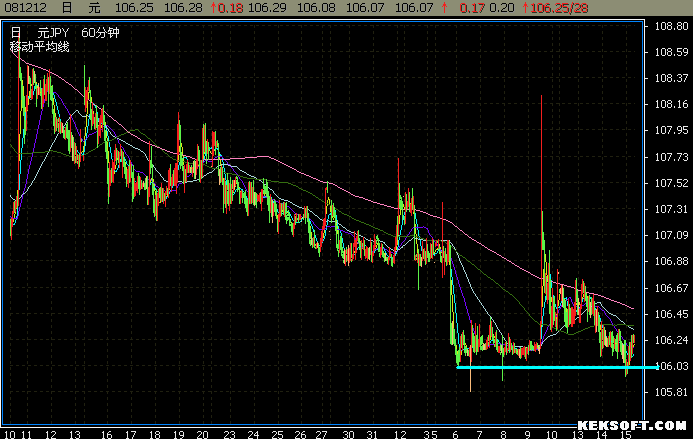Click the 106.45 price axis label
Viewport: 693px width, 439px height.
(671, 314)
